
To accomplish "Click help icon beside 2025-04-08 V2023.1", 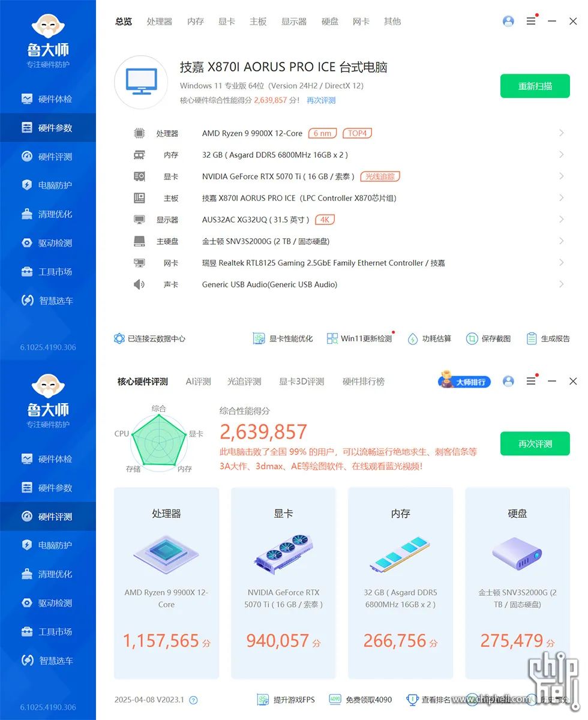I will coord(193,700).
